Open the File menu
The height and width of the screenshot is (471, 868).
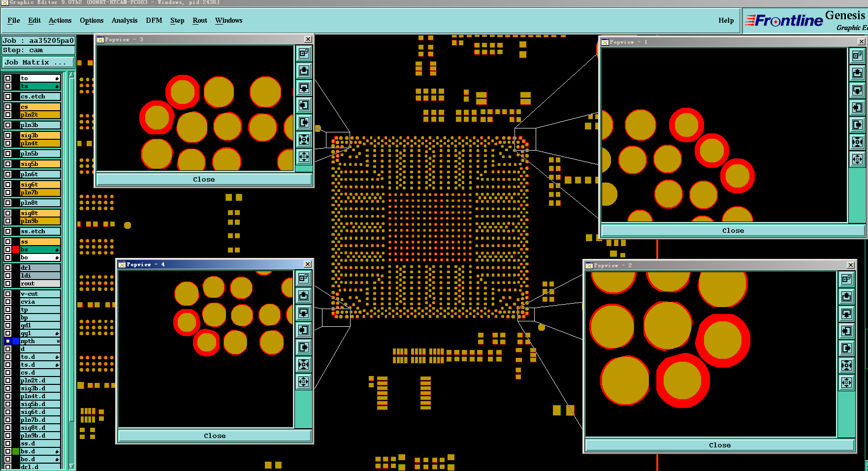click(x=14, y=20)
